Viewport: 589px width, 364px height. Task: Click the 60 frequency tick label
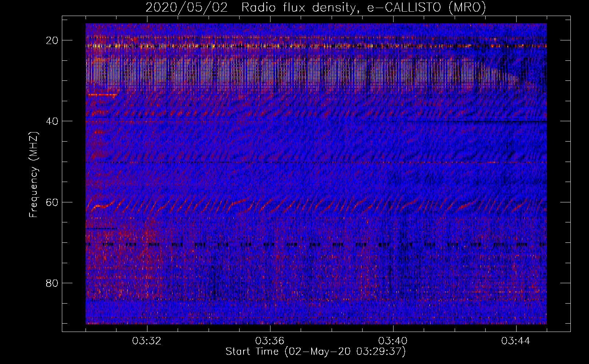52,202
